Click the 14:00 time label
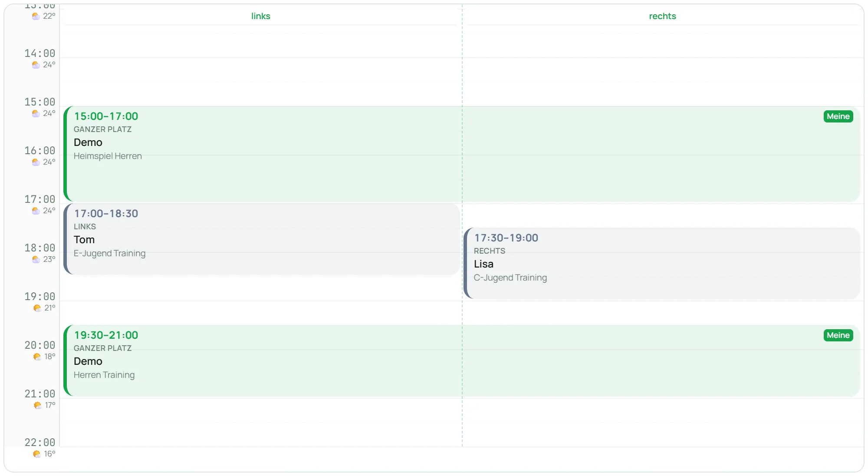The image size is (868, 476). [40, 53]
